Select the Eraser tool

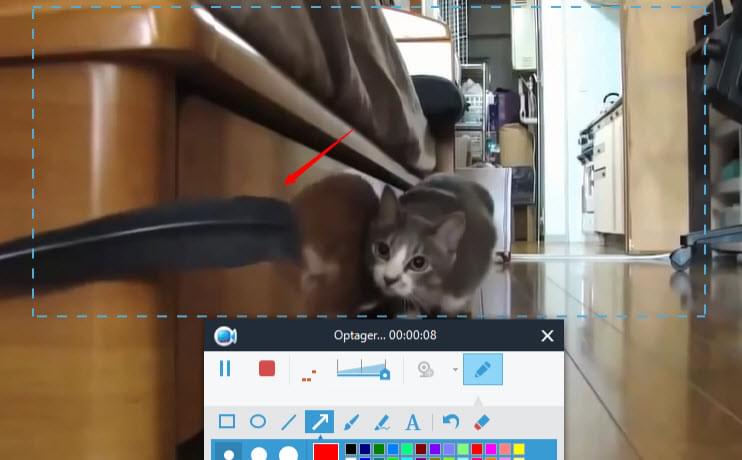(481, 422)
